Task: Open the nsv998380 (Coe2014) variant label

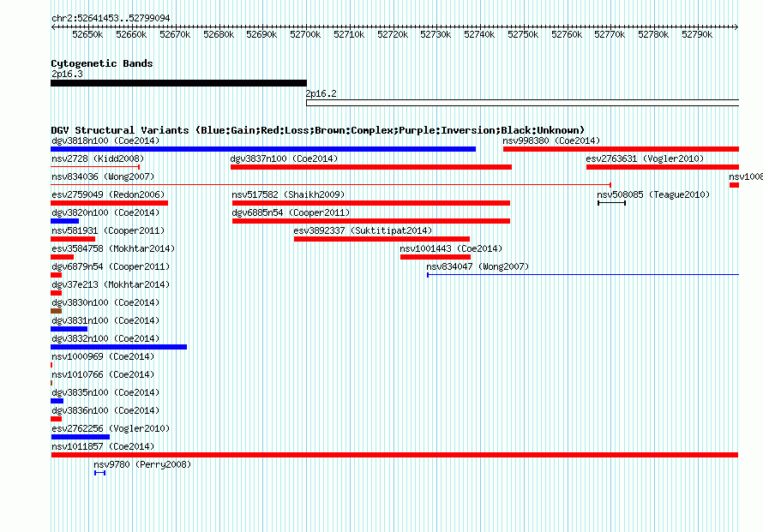Action: (x=551, y=140)
